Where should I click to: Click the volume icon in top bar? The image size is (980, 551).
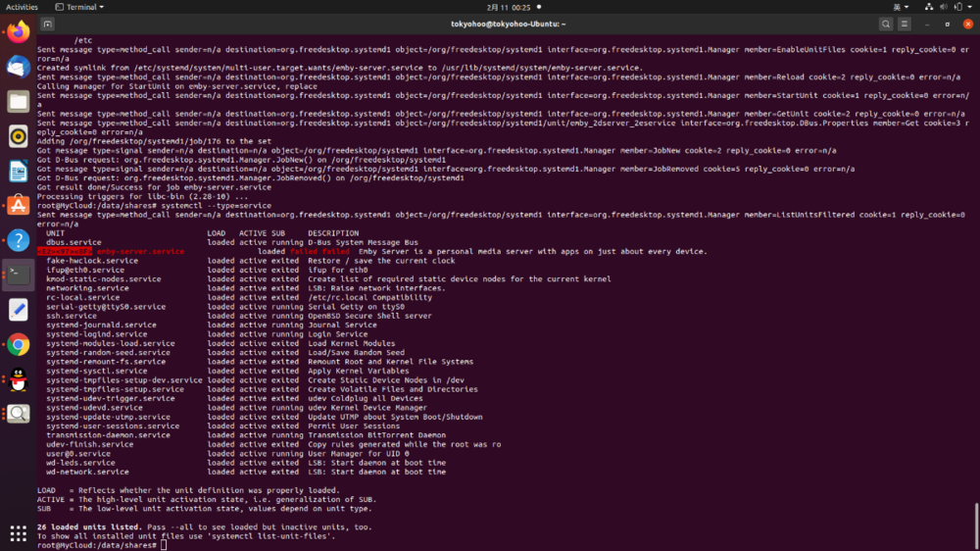click(943, 7)
